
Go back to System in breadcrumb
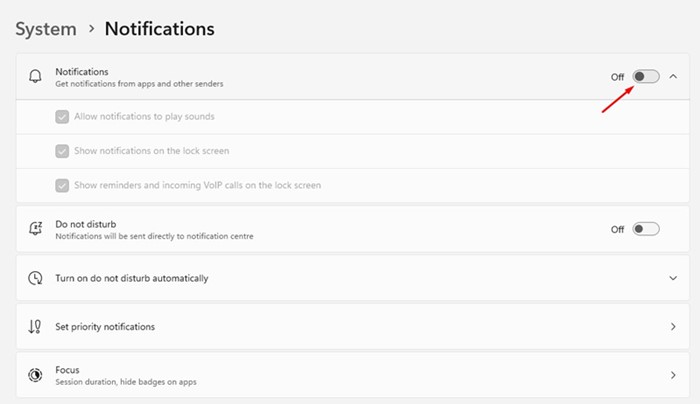[46, 29]
